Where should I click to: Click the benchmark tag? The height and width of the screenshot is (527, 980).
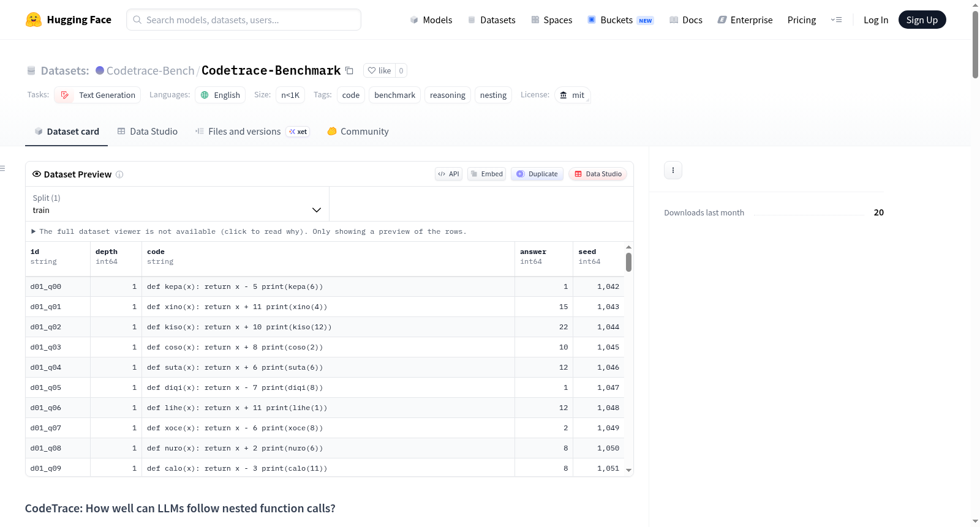pos(394,95)
